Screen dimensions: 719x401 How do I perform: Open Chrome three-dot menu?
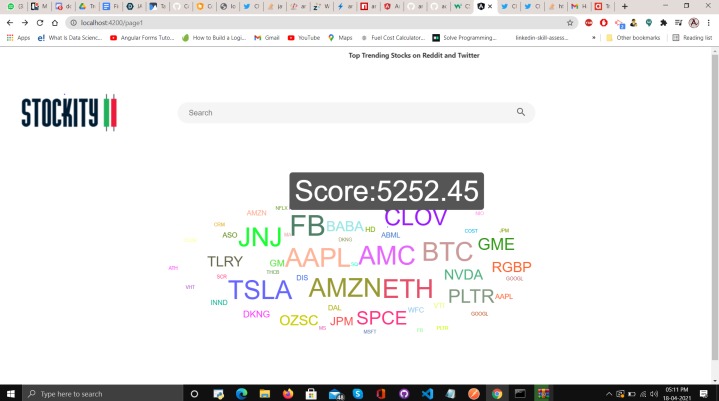[708, 22]
